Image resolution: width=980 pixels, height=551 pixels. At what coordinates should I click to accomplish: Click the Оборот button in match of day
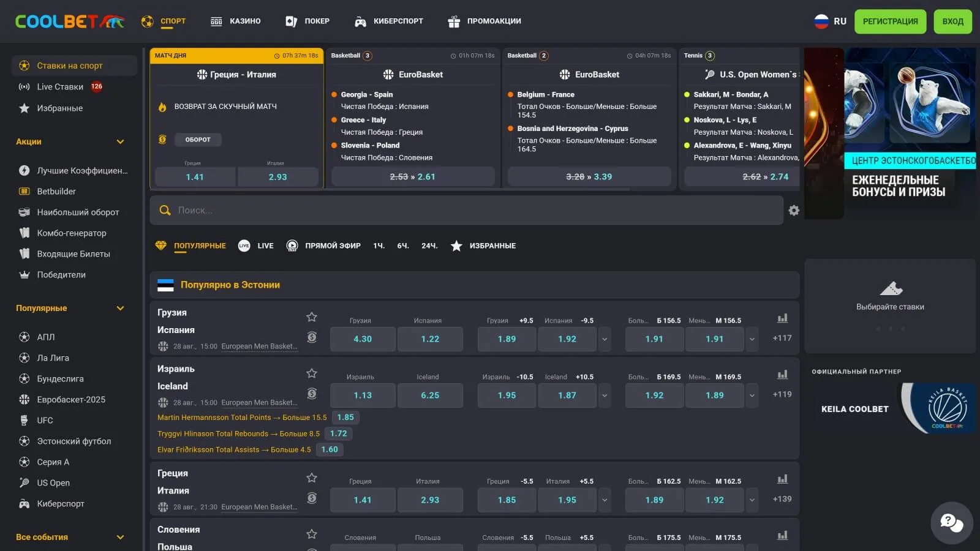(x=198, y=140)
